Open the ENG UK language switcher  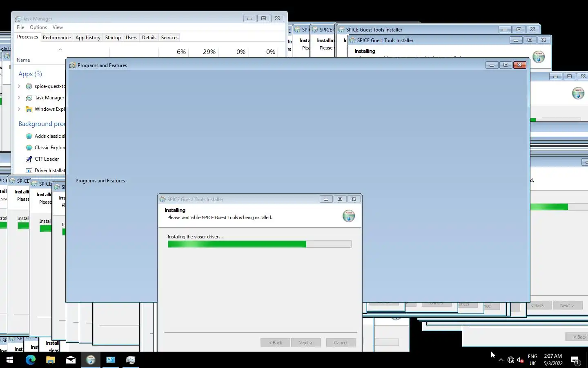pyautogui.click(x=532, y=360)
